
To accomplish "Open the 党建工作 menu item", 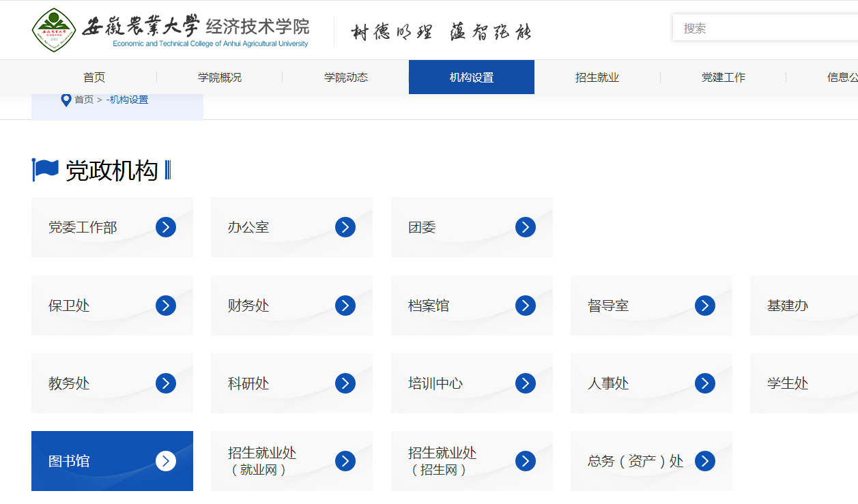I will [x=724, y=77].
